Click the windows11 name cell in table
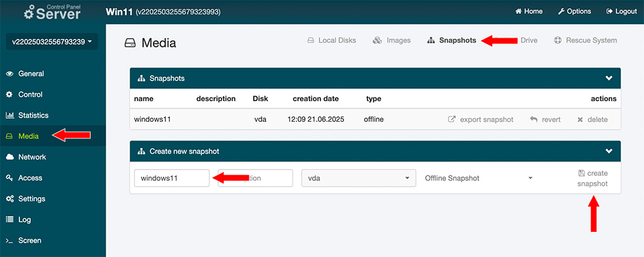Screen dimensions: 644x257 click(x=152, y=119)
